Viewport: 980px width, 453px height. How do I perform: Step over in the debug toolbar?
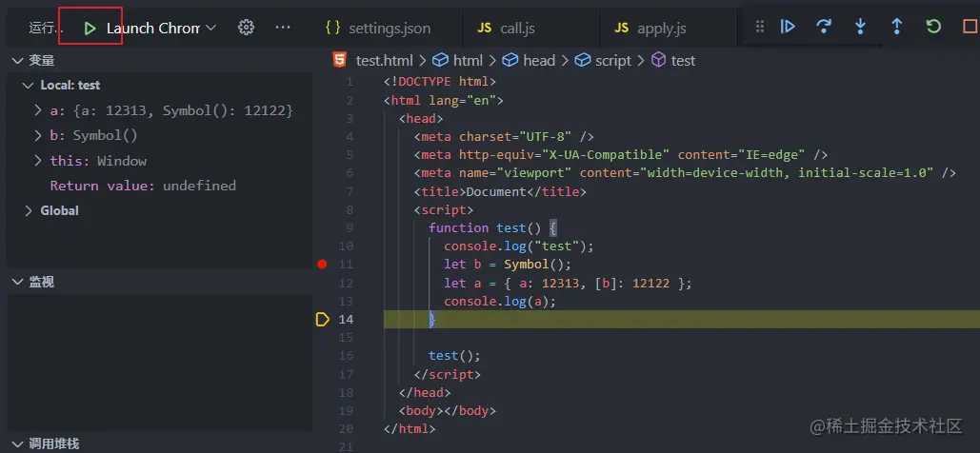click(x=824, y=27)
